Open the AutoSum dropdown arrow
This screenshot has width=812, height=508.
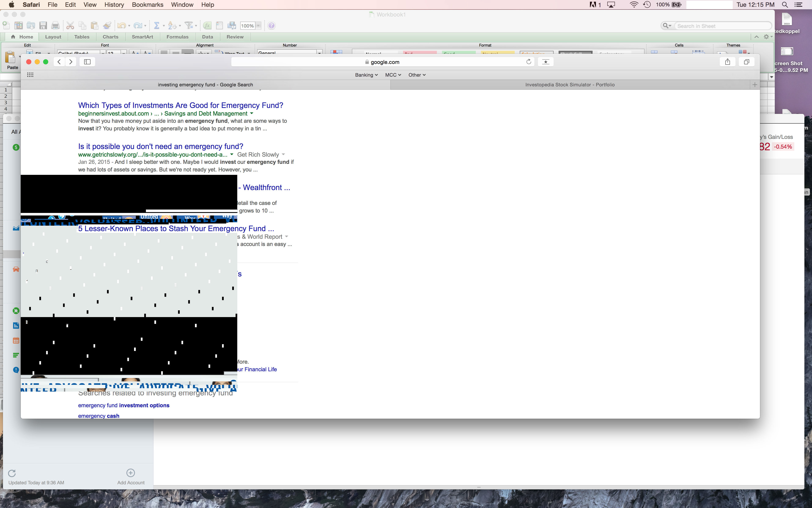tap(164, 26)
